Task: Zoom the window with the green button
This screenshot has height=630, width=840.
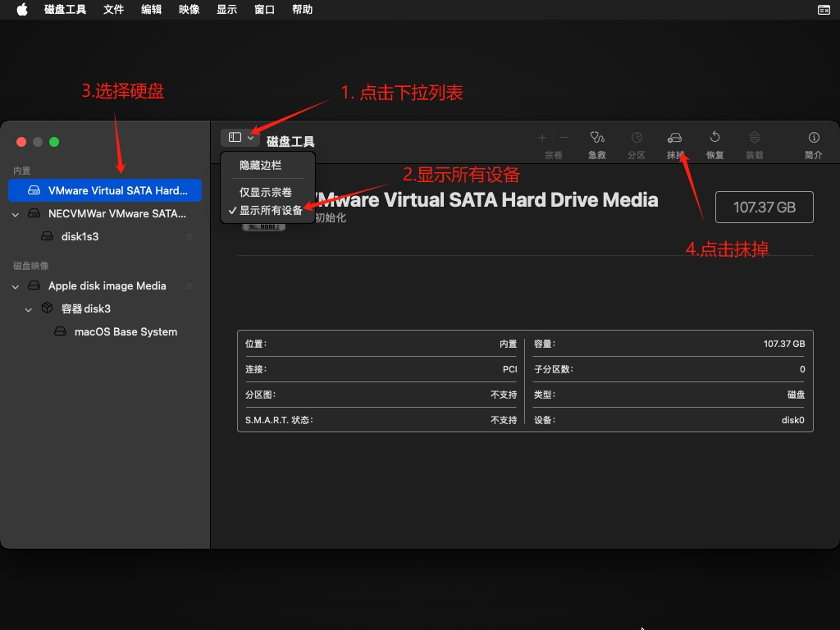Action: [54, 142]
